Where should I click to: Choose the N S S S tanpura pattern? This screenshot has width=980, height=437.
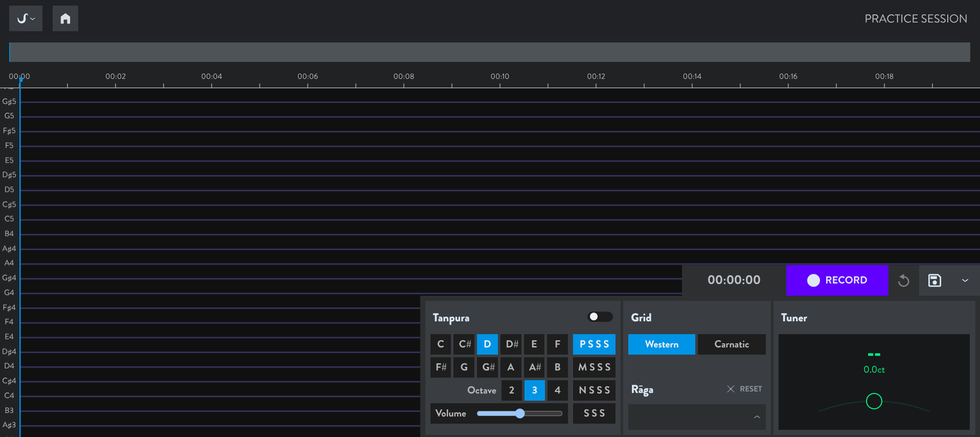(x=594, y=390)
